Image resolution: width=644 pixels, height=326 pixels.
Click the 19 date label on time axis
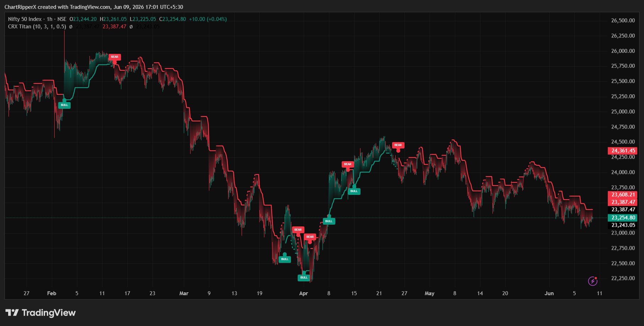(x=259, y=293)
